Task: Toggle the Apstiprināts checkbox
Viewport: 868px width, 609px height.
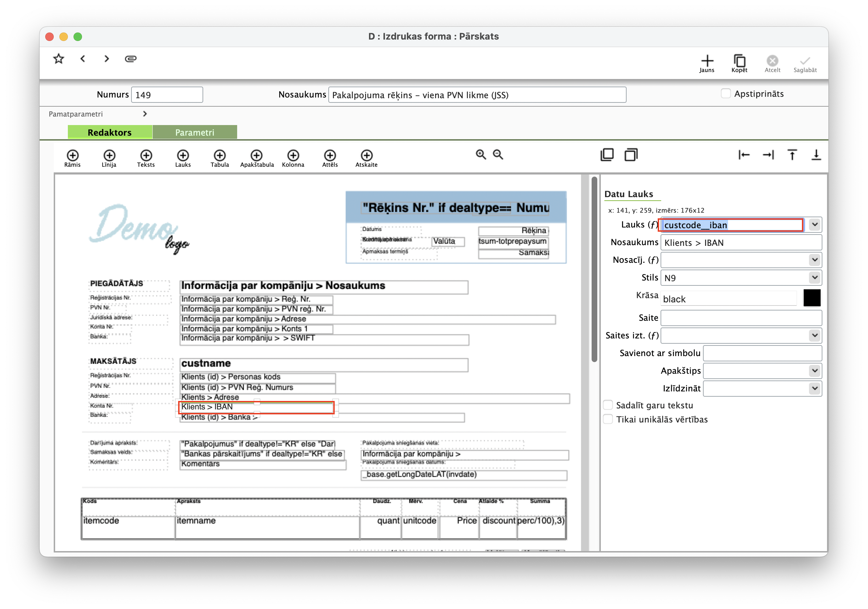Action: [x=726, y=93]
